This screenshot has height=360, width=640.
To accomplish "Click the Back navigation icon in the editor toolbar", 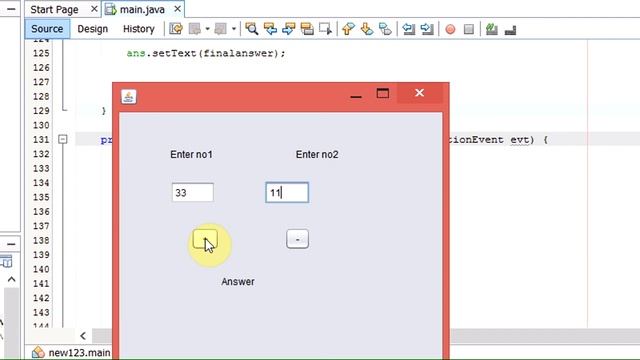I will tap(195, 29).
